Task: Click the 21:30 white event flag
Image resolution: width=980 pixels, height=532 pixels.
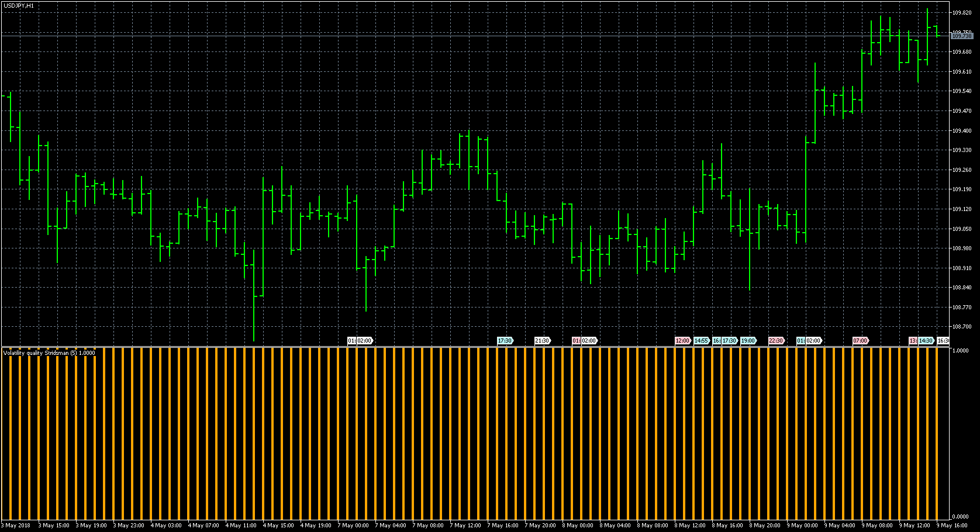Action: [542, 341]
